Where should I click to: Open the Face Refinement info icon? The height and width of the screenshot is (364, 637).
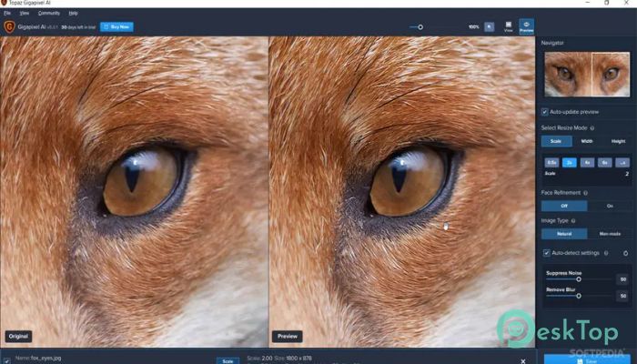tap(584, 192)
